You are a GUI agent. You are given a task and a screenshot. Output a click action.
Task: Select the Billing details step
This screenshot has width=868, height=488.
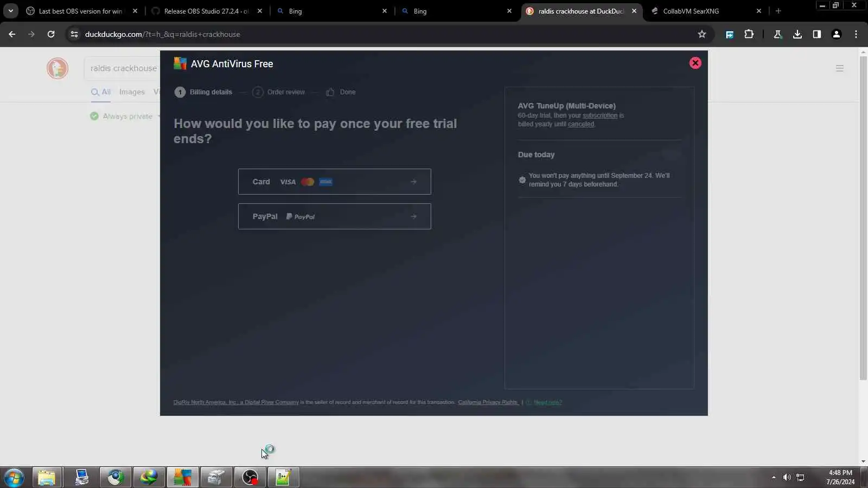[x=203, y=92]
